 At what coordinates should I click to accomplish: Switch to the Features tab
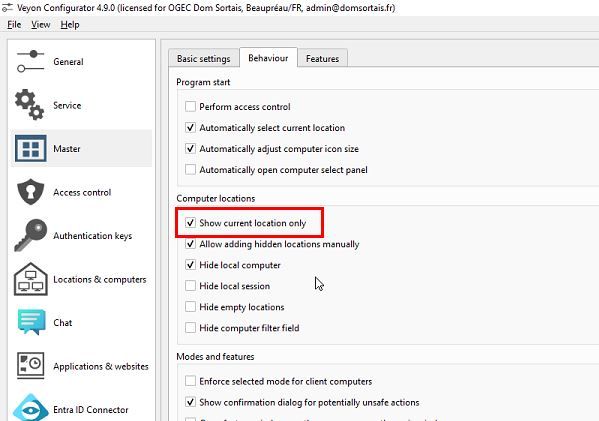tap(322, 58)
